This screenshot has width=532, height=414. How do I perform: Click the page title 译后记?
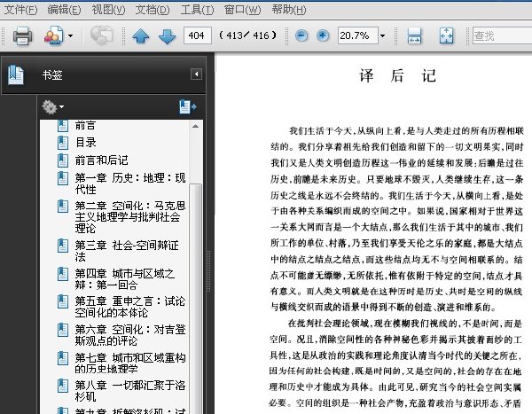pyautogui.click(x=397, y=75)
